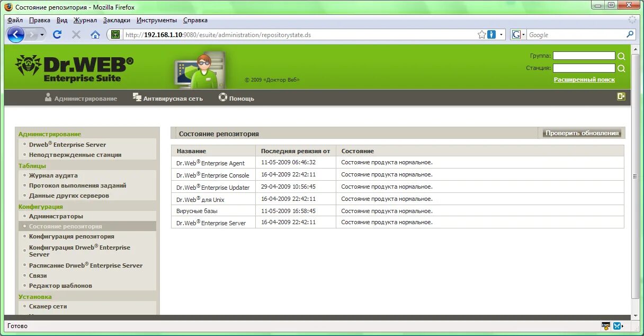Image resolution: width=644 pixels, height=336 pixels.
Task: Click the date 11-05-2009 16:58:45
Action: [288, 211]
